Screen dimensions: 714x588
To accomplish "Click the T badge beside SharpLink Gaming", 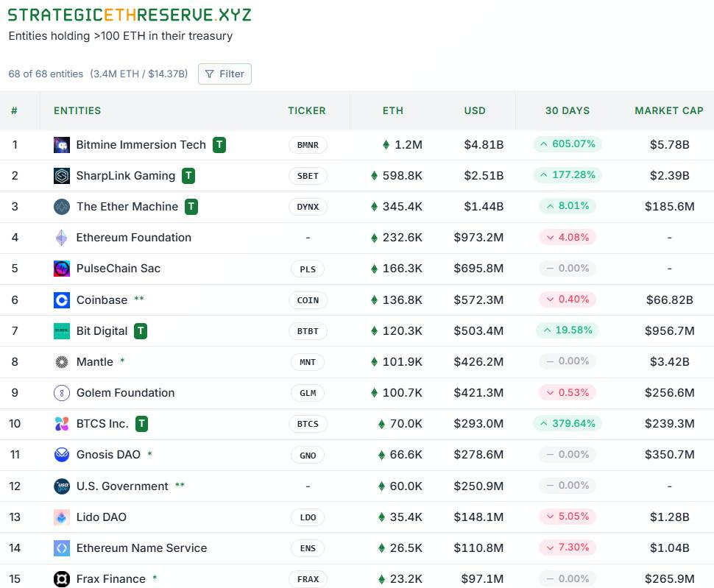I will coord(188,176).
